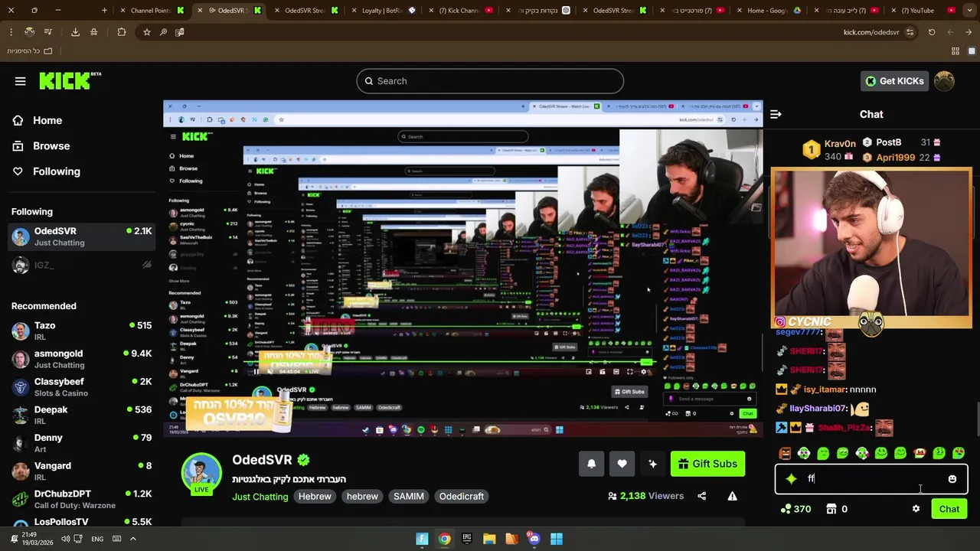Open Vangard recommended channel
This screenshot has height=551, width=980.
[82, 471]
